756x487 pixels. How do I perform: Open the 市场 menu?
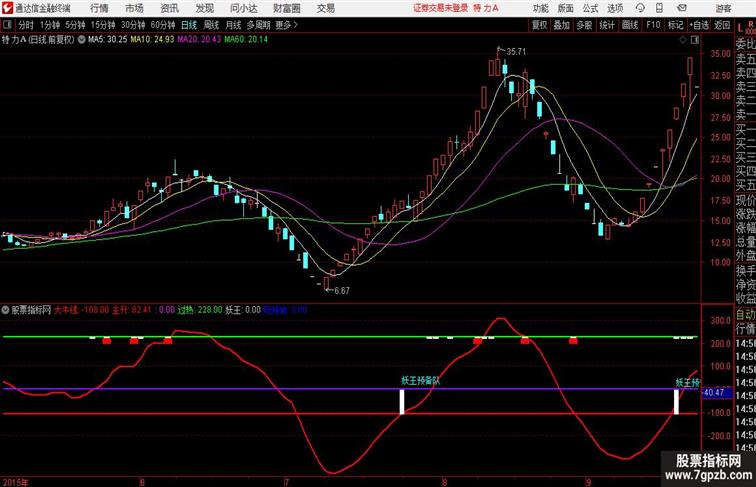coord(134,8)
